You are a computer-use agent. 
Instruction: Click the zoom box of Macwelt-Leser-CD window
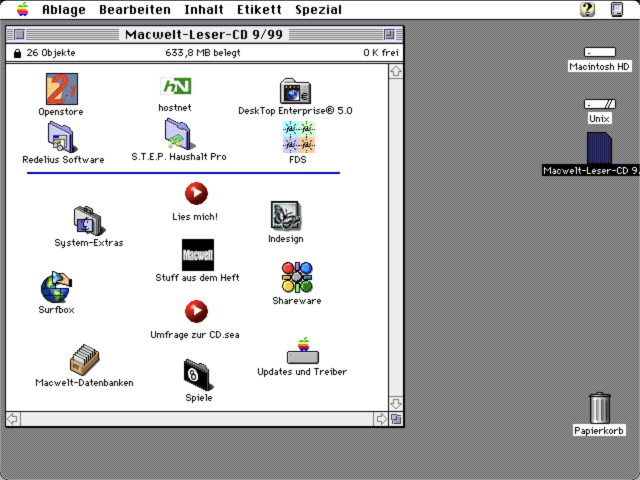(x=389, y=35)
